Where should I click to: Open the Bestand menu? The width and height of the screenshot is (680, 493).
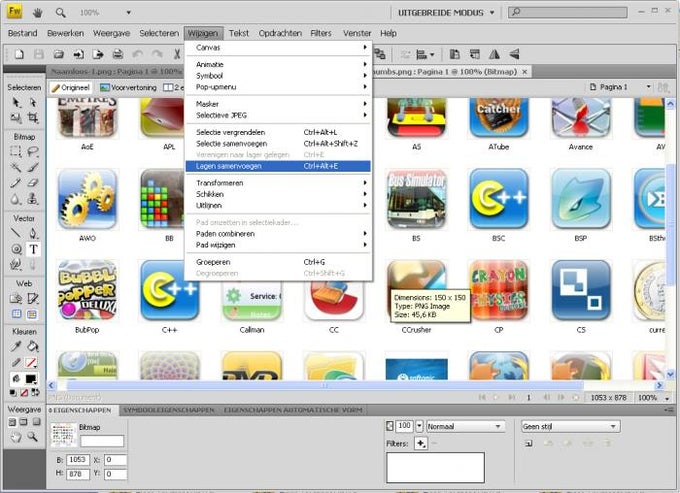click(23, 33)
